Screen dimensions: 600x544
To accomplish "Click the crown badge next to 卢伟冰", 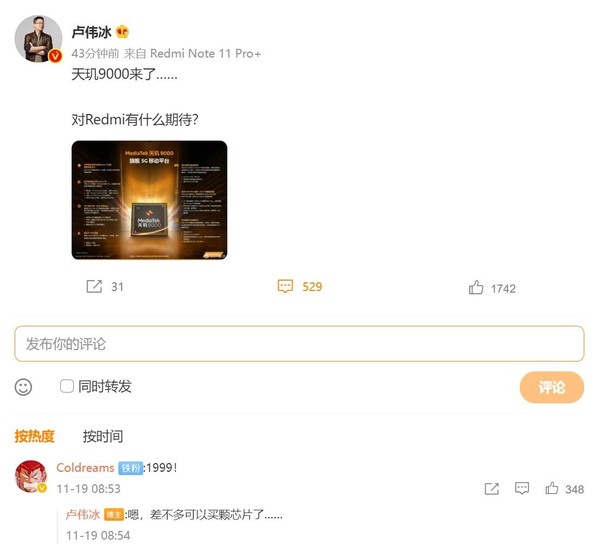I will [x=122, y=32].
